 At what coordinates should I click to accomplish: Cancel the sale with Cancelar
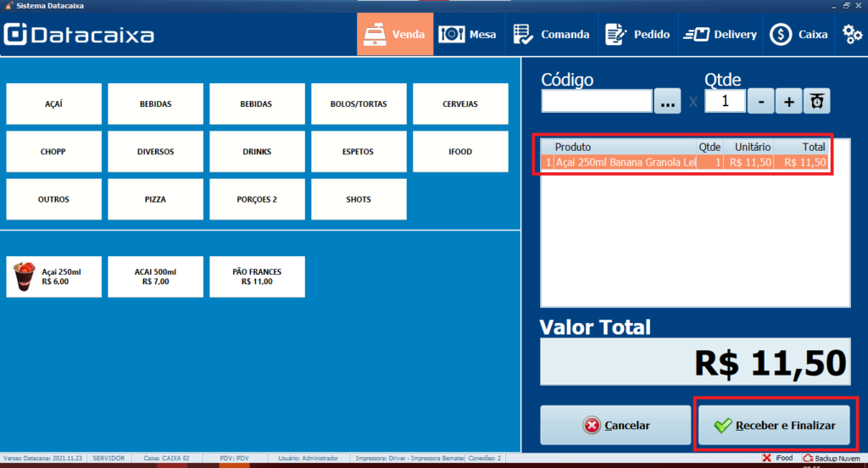615,426
